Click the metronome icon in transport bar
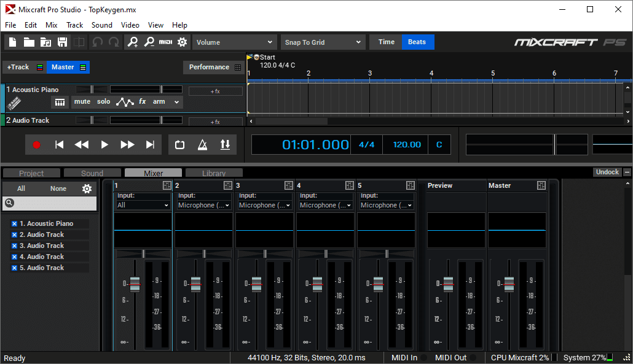 click(202, 145)
